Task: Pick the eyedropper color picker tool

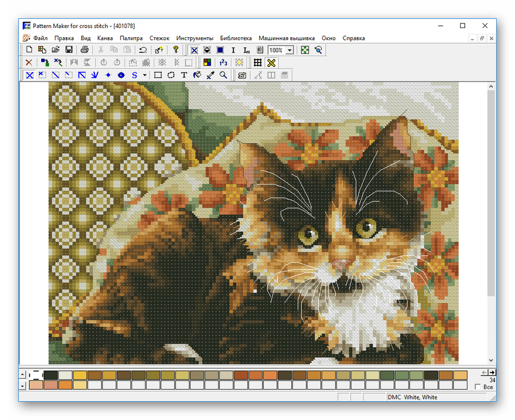Action: click(210, 75)
